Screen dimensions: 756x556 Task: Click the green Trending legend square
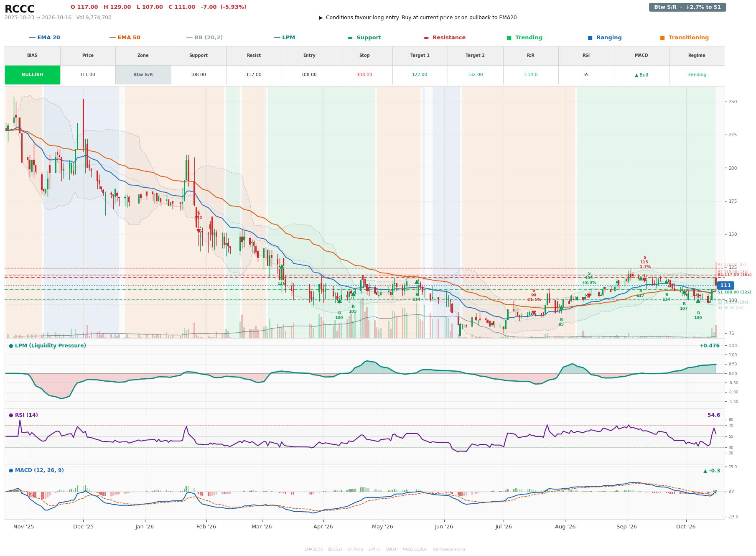pyautogui.click(x=509, y=38)
